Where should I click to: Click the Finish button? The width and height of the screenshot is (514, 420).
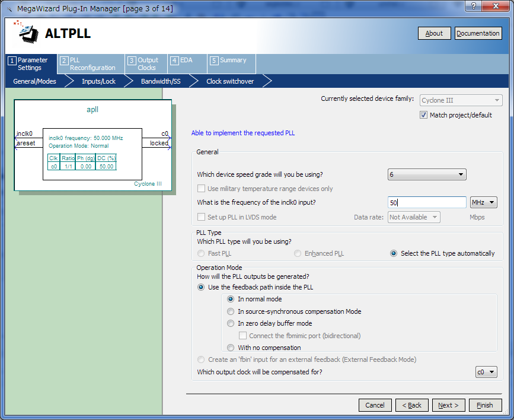[485, 405]
